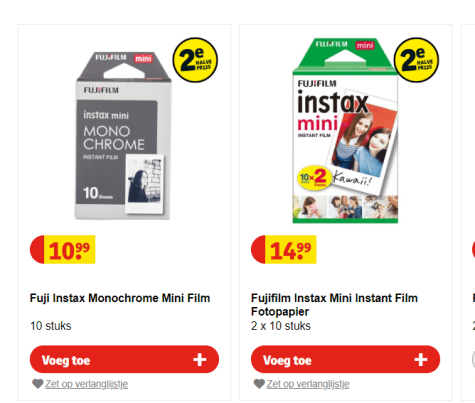Open Fuji Instax Monochrome Mini Film title
The image size is (475, 403).
pos(120,298)
